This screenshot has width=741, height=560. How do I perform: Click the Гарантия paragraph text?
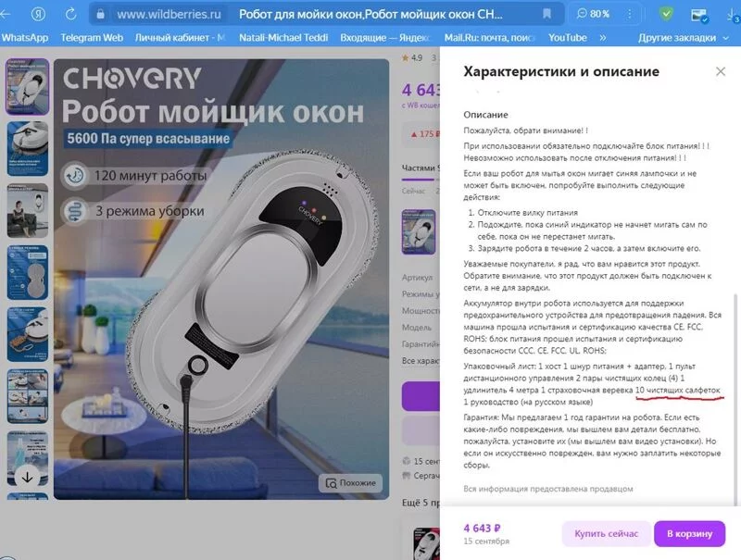pyautogui.click(x=592, y=441)
